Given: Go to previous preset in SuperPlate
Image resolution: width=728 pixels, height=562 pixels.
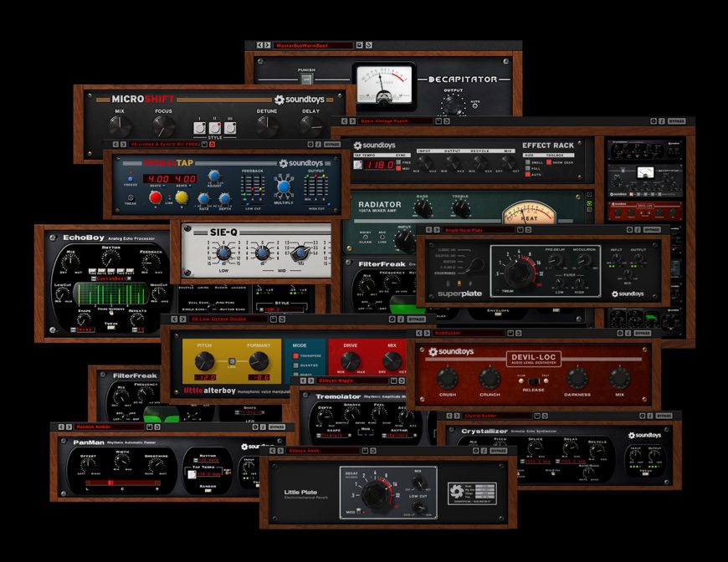Looking at the screenshot, I should click(429, 230).
